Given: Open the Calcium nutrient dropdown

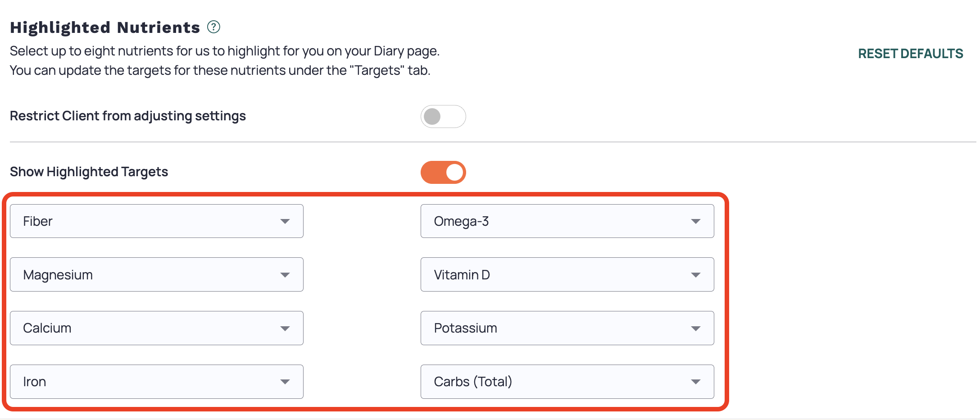Looking at the screenshot, I should 157,328.
